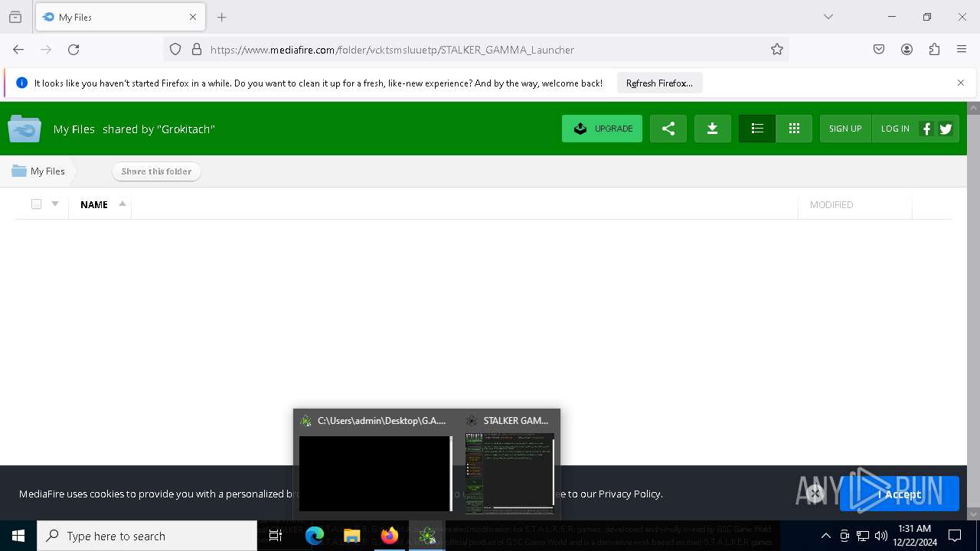Close the My Files tab
980x551 pixels.
click(x=193, y=17)
